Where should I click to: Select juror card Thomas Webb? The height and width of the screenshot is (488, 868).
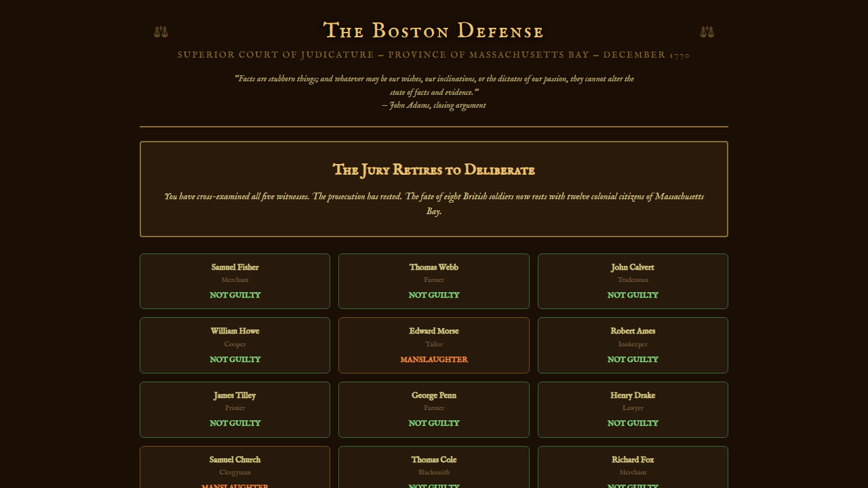(x=434, y=281)
